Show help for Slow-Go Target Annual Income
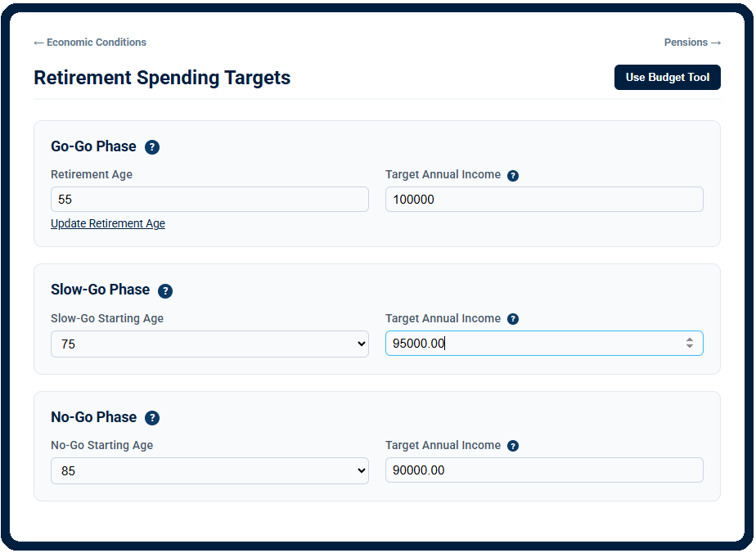Image resolution: width=756 pixels, height=553 pixels. (x=513, y=319)
